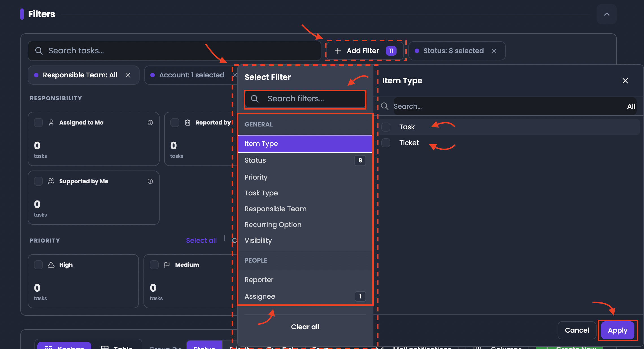The width and height of the screenshot is (644, 349).
Task: Click the flag icon on Medium
Action: (167, 265)
